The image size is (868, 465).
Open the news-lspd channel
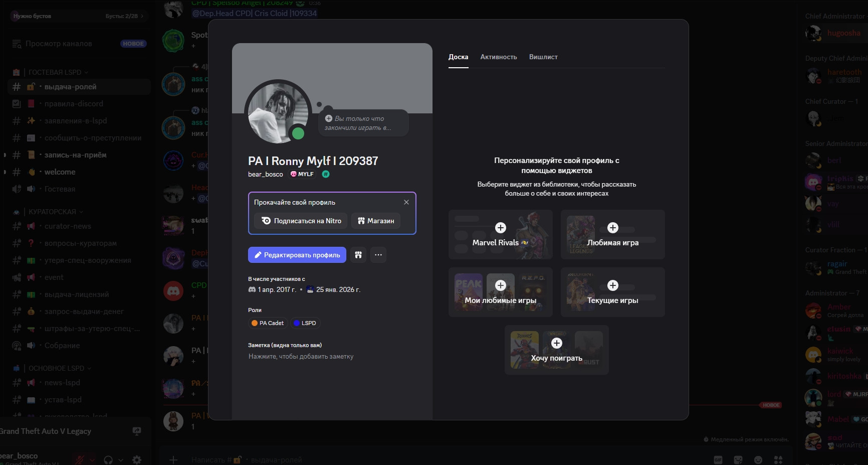(79, 383)
